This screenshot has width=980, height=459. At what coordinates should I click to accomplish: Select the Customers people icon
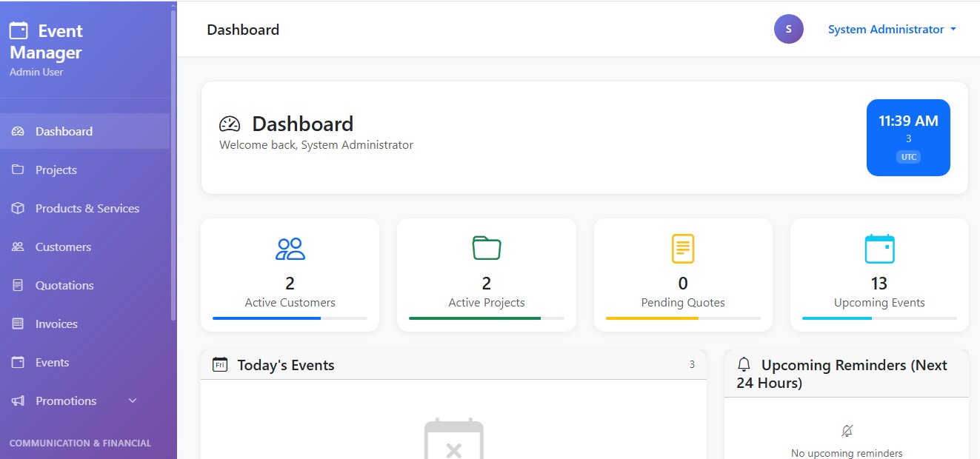click(x=18, y=247)
